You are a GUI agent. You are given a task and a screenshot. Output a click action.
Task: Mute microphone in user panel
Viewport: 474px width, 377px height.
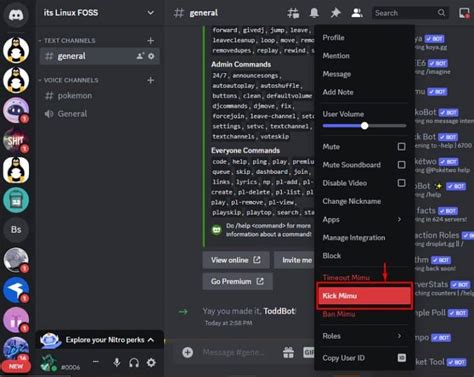tap(117, 362)
